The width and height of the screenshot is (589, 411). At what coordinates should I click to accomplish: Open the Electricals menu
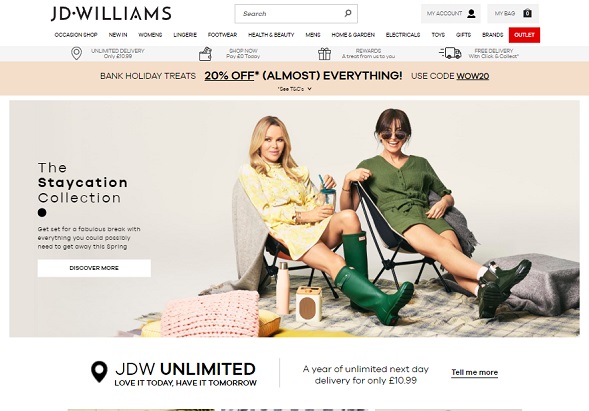pyautogui.click(x=403, y=35)
